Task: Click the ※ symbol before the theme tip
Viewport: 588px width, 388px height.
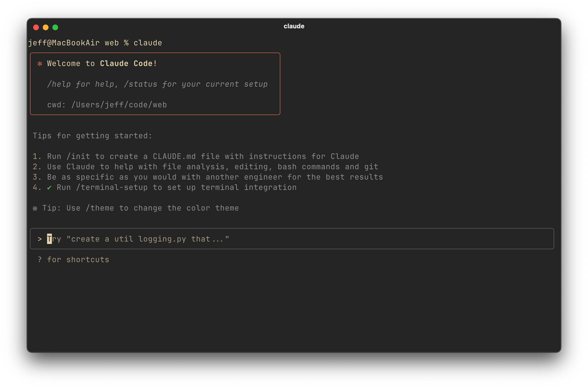Action: pos(35,208)
